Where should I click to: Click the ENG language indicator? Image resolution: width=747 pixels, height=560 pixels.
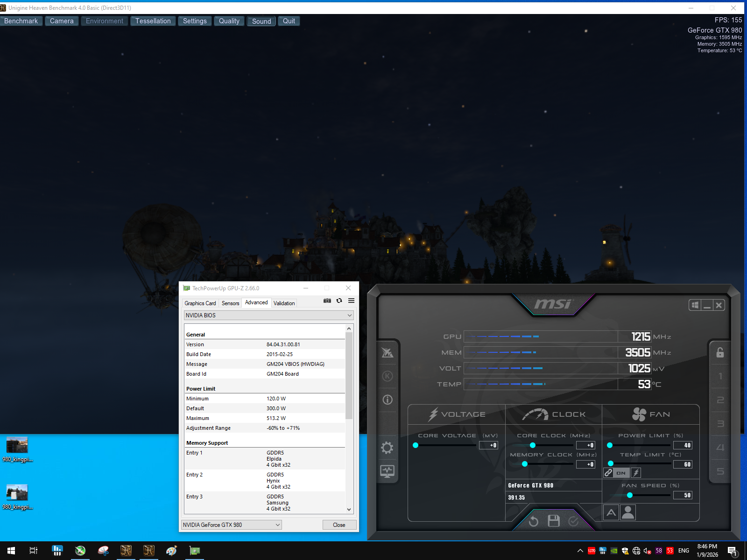click(684, 551)
